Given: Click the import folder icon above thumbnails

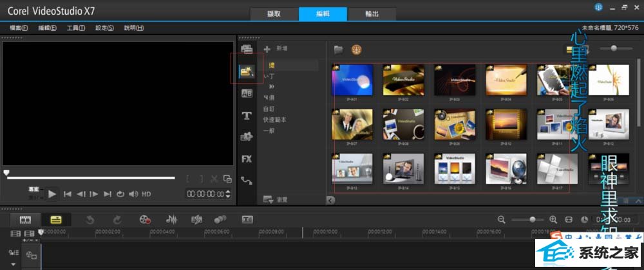Looking at the screenshot, I should 339,50.
